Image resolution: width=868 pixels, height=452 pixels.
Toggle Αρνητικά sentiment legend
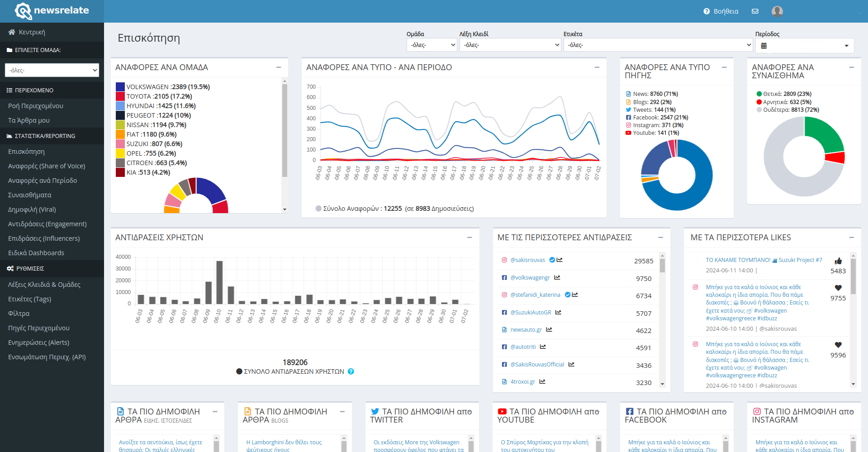click(x=759, y=102)
